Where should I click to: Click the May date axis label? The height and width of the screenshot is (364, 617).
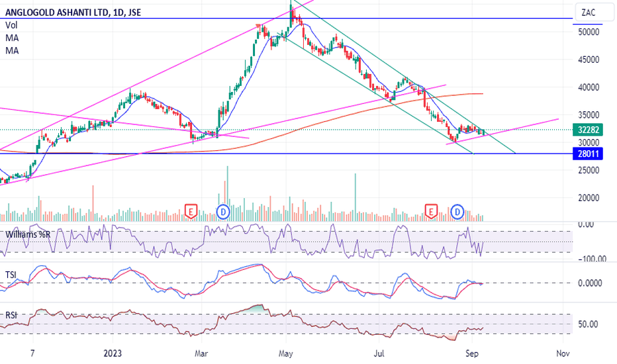point(286,354)
